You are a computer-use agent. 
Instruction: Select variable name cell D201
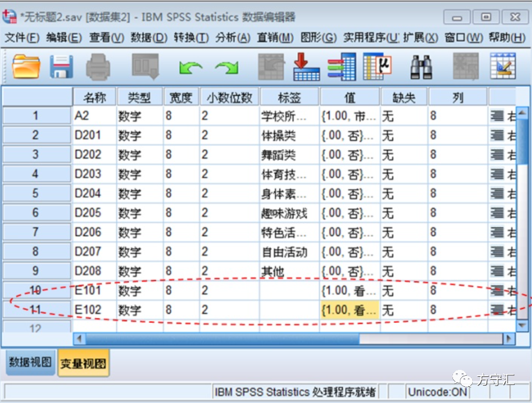pyautogui.click(x=95, y=135)
